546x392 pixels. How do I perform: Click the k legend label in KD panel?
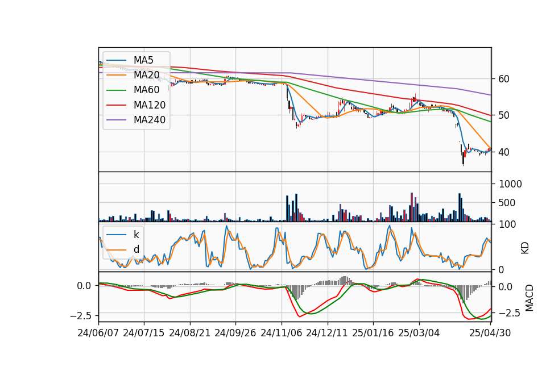point(136,235)
